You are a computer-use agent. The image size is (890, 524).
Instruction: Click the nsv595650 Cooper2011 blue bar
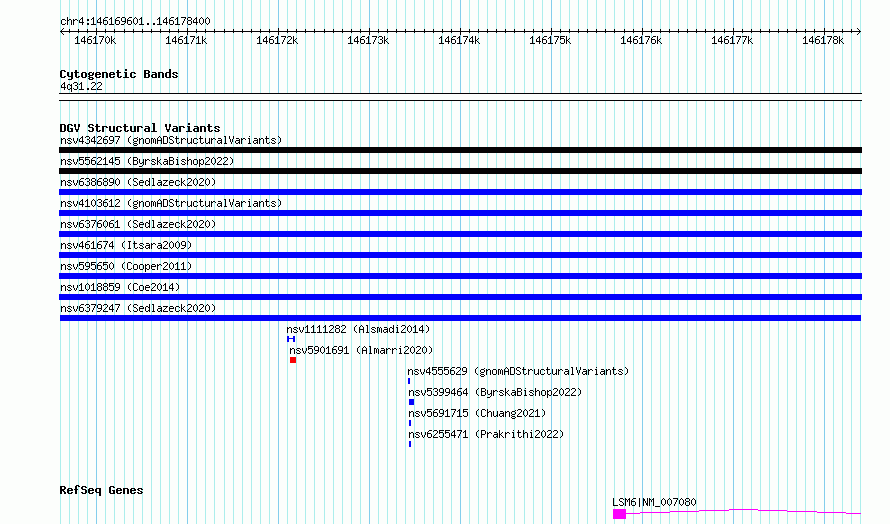click(460, 276)
